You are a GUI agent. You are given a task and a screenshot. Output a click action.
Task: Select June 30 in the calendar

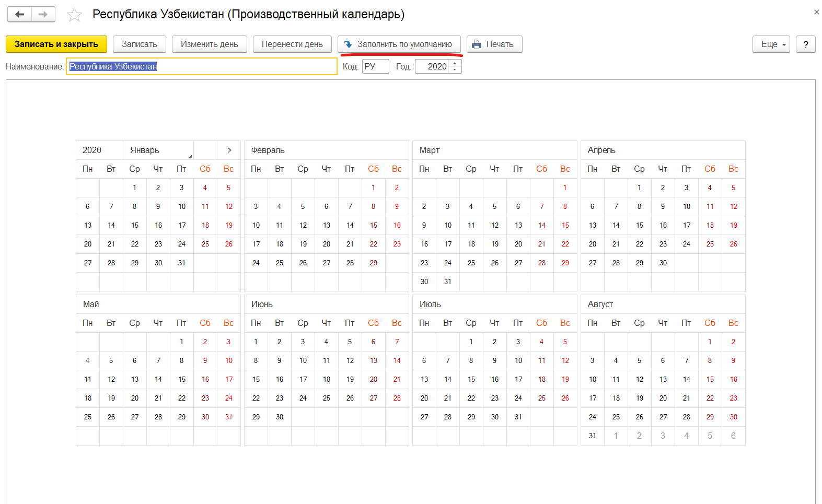click(x=280, y=417)
